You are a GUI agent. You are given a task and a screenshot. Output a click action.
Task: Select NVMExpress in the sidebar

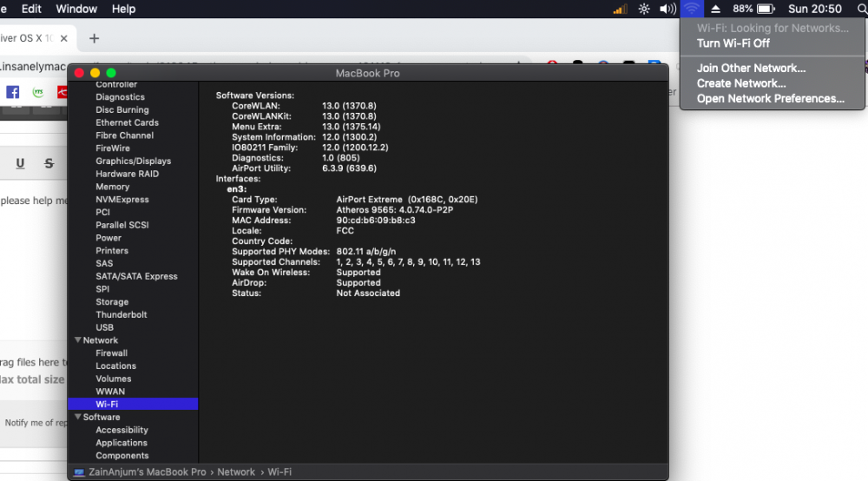(122, 200)
